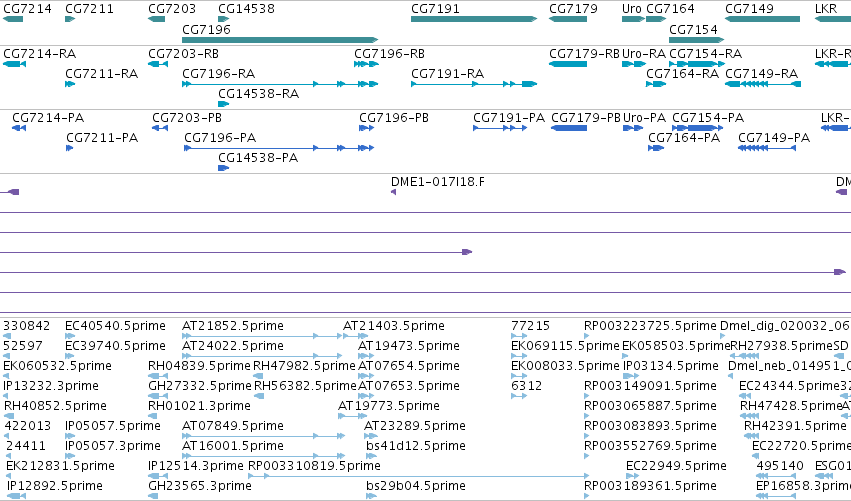Select the AT07849.5prime EST label
The image size is (851, 501).
[233, 426]
